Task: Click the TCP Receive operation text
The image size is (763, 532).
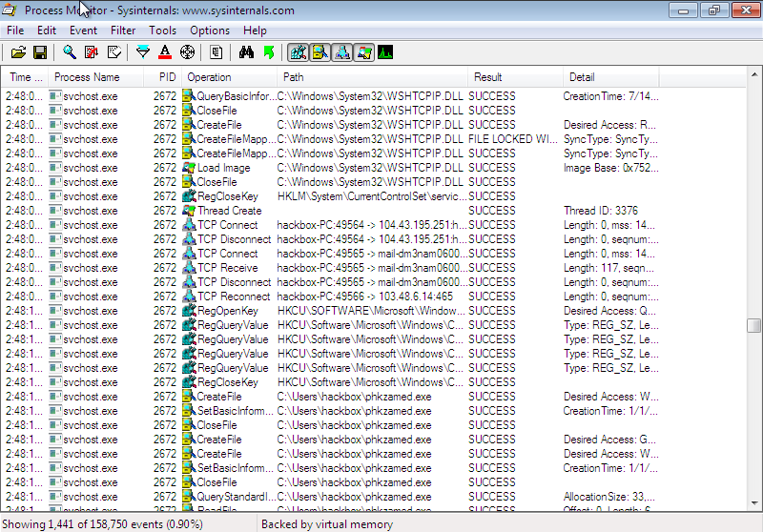Action: coord(227,268)
